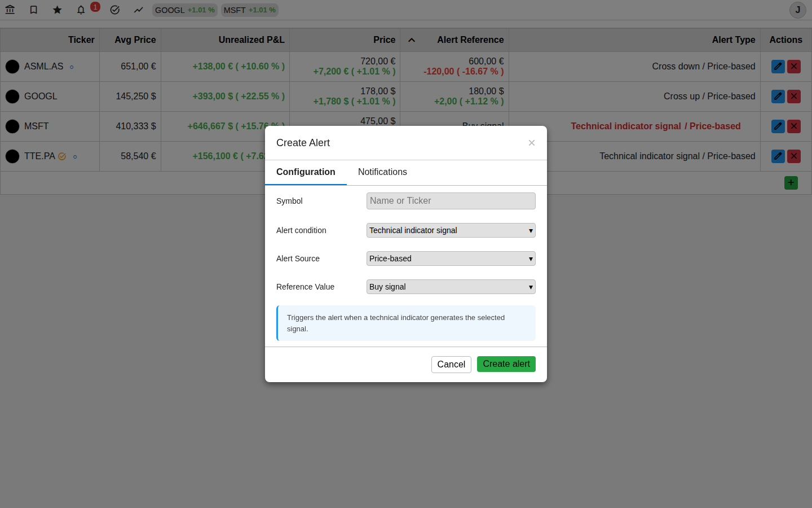Select the TTE.PA ticker cell

tap(50, 156)
